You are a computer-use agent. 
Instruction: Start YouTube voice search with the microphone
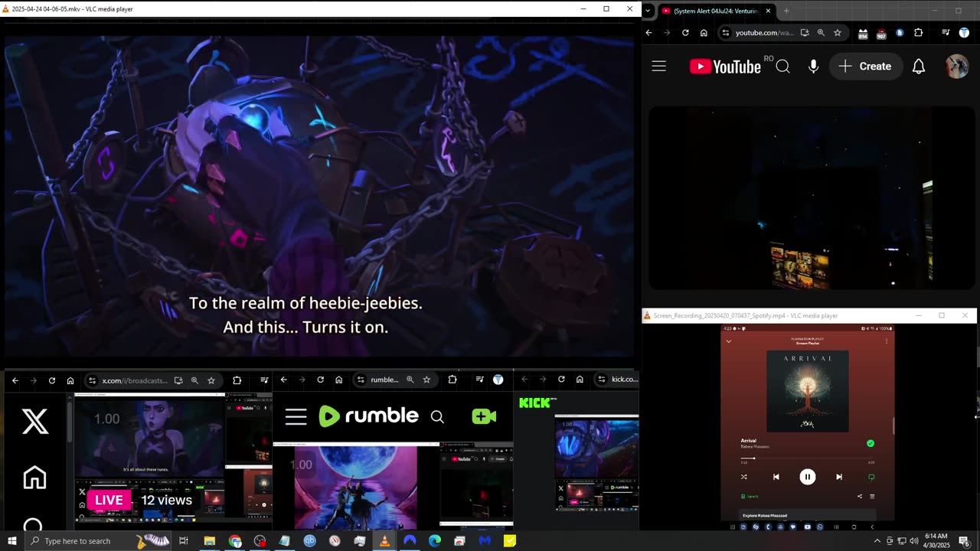click(813, 67)
